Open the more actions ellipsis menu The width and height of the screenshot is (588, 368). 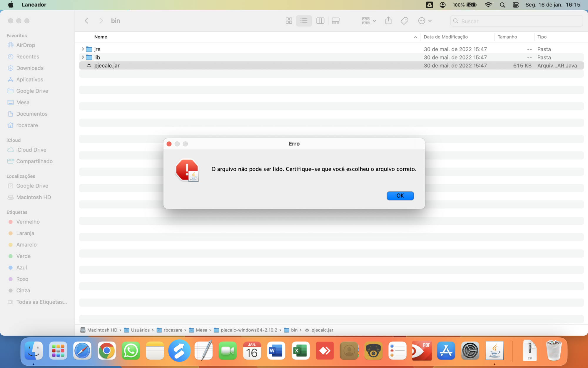click(x=425, y=21)
